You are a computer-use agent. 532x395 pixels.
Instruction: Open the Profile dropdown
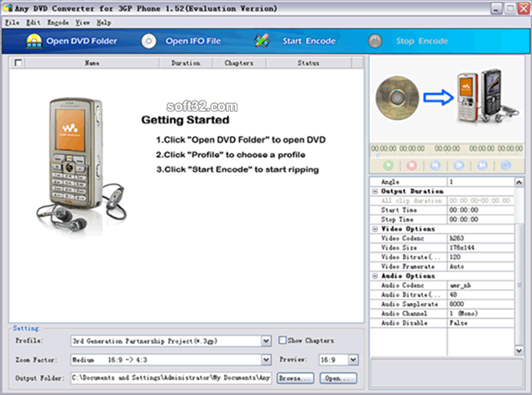click(x=266, y=340)
